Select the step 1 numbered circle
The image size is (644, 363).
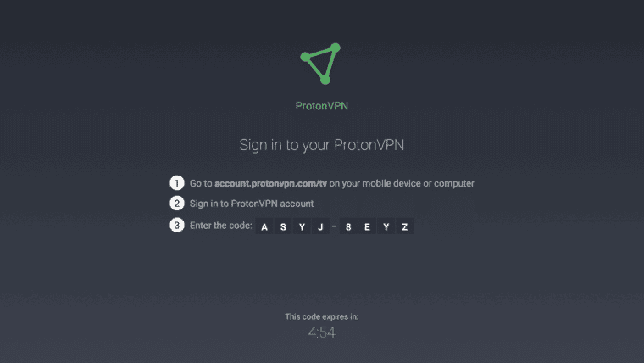(x=177, y=183)
